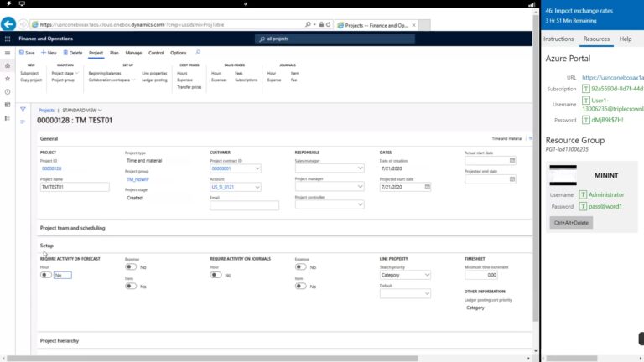644x362 pixels.
Task: Click the browser back arrow button
Action: click(x=8, y=24)
